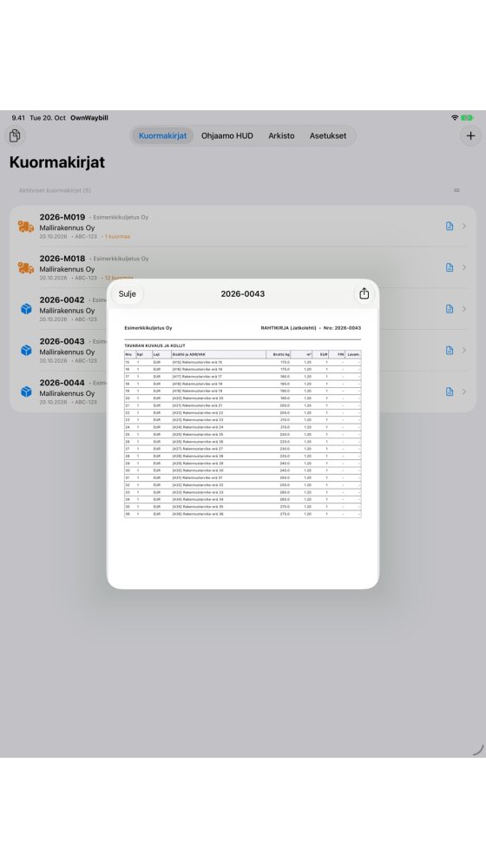486x868 pixels.
Task: Click the "1 kuorma" orange label
Action: (x=117, y=236)
